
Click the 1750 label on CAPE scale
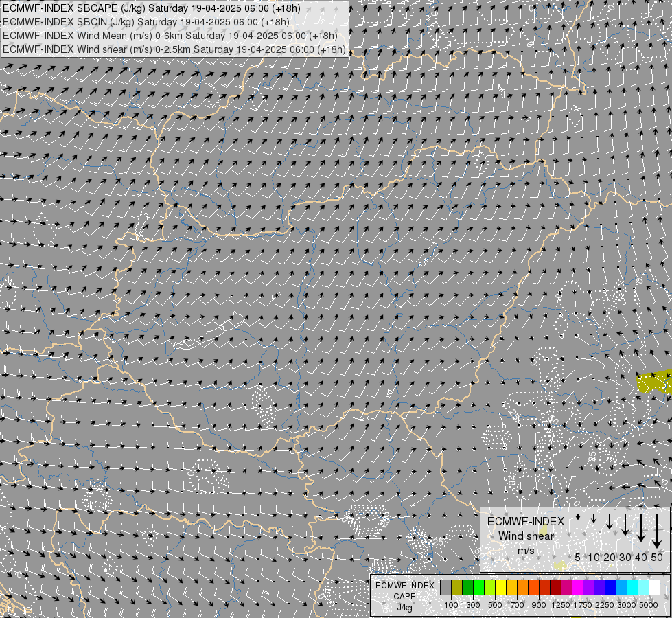point(583,605)
